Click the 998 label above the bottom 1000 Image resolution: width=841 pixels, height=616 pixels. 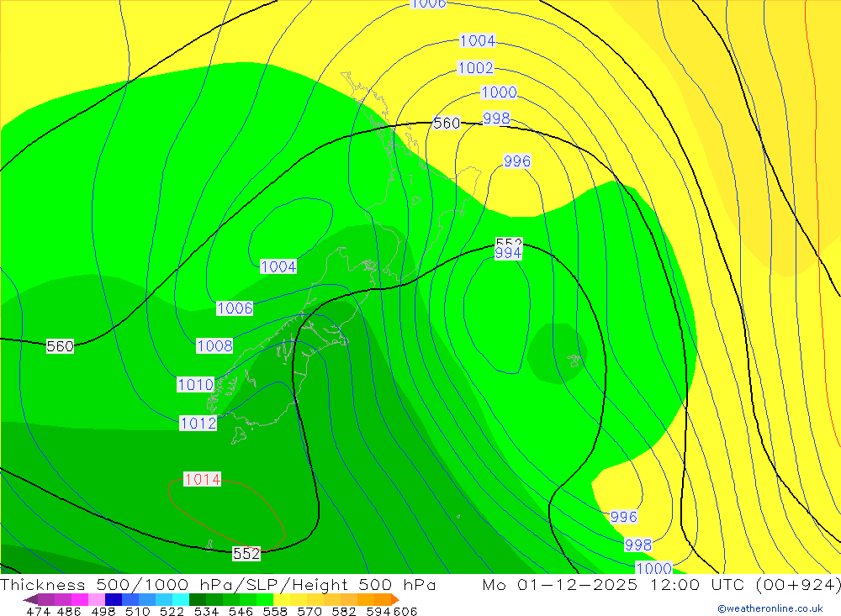[x=638, y=545]
